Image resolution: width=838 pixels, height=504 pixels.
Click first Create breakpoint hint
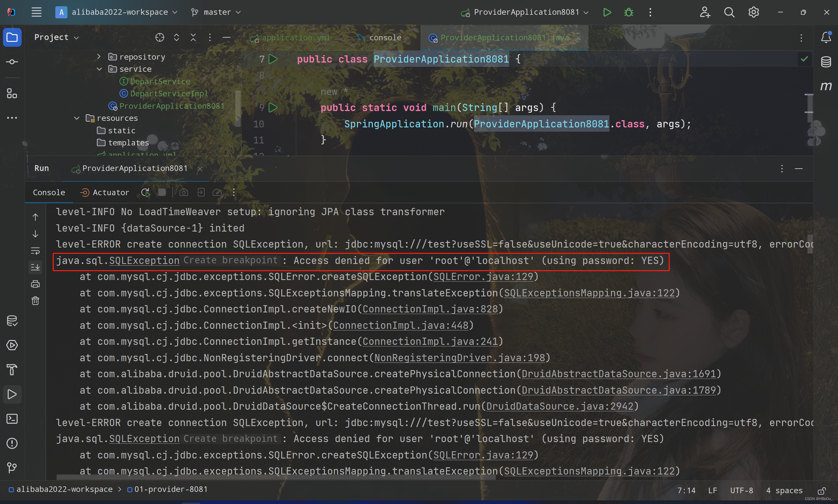coord(231,260)
